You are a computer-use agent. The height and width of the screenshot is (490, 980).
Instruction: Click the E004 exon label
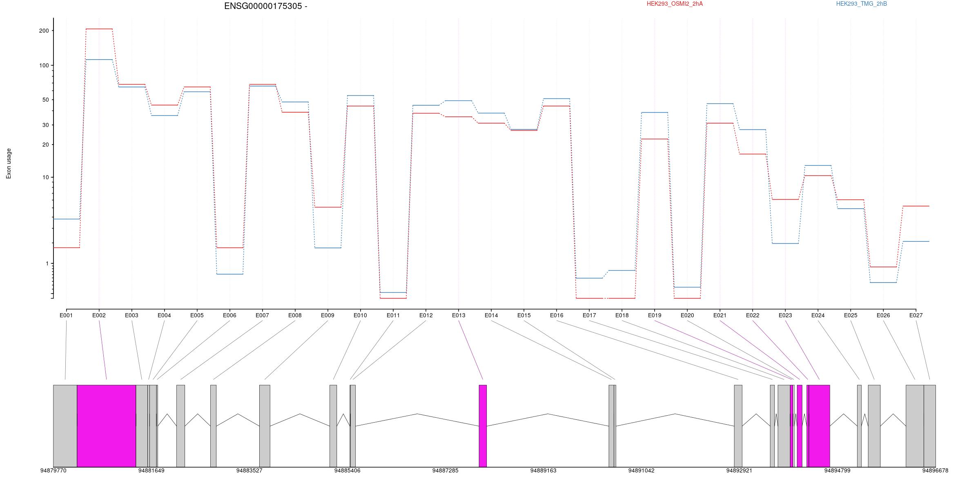point(164,315)
